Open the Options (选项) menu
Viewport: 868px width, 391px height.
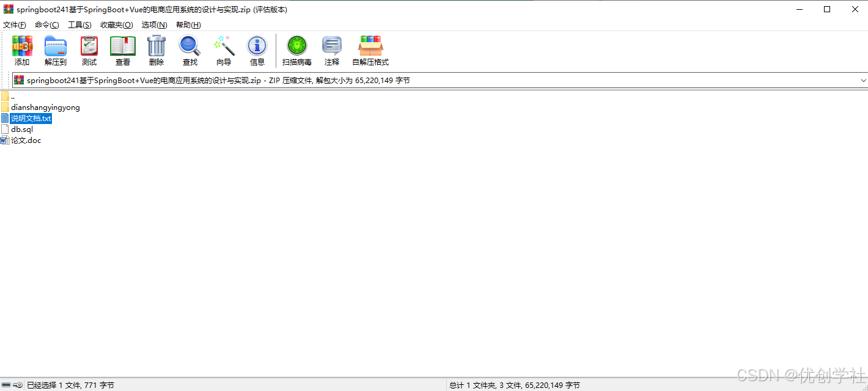pyautogui.click(x=154, y=25)
